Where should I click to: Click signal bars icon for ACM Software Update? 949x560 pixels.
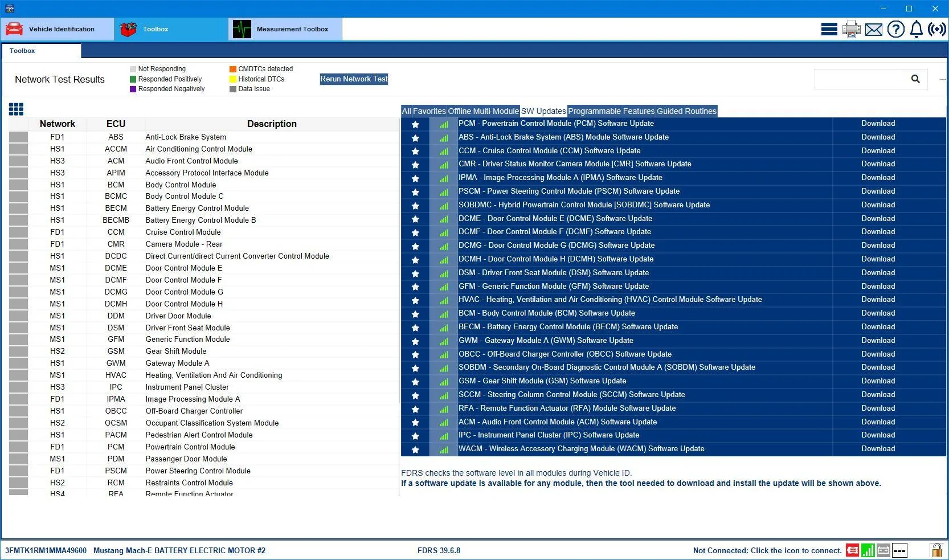(443, 423)
